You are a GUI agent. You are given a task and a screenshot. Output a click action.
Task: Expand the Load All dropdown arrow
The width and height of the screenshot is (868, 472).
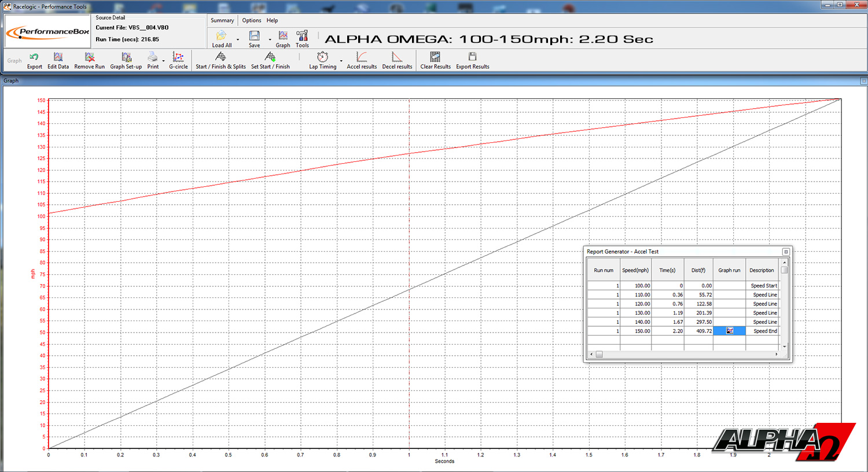coord(238,40)
